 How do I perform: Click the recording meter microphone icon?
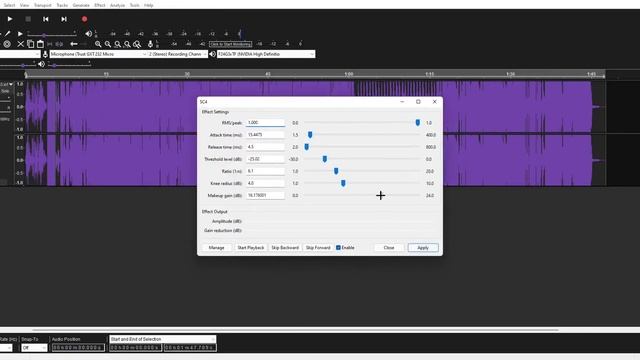150,44
